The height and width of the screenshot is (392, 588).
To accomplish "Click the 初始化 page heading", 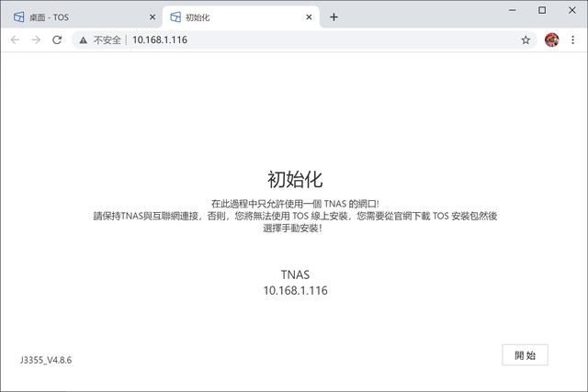I will point(295,179).
